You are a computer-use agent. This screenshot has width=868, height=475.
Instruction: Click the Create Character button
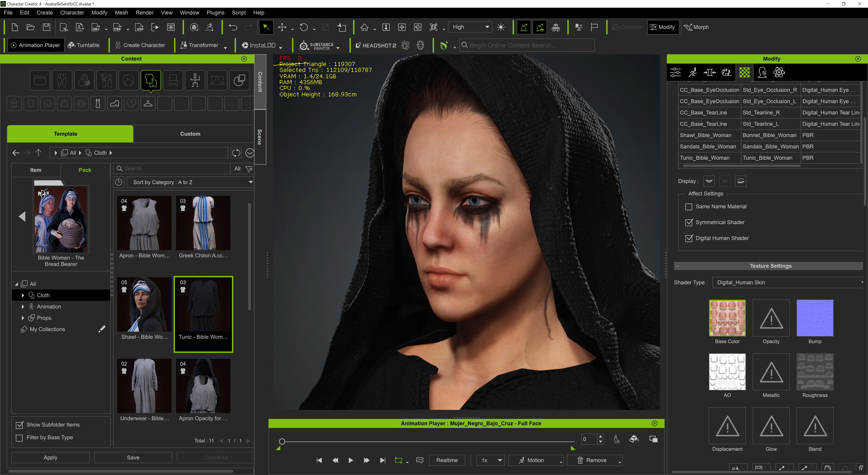[x=140, y=45]
